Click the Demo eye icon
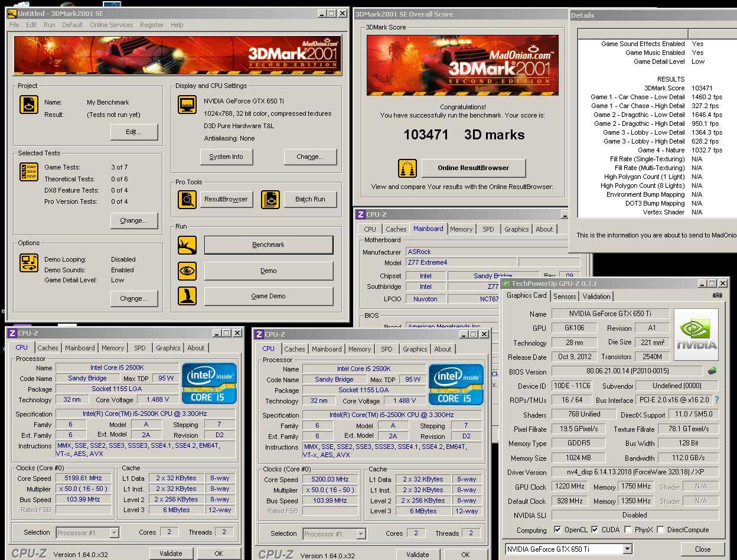The width and height of the screenshot is (737, 560). [x=187, y=271]
